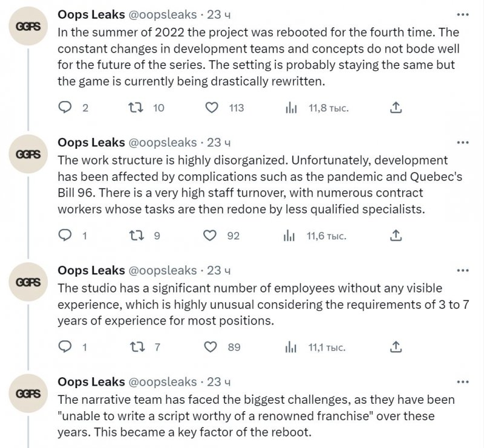
Task: Click OOPS avatar beside narrative team tweet
Action: click(28, 394)
